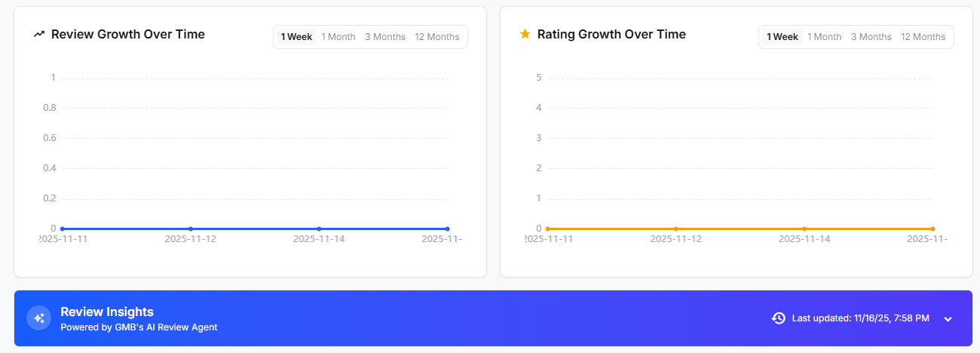Click the 2025-11-12 point on Review chart
Viewport: 980px width, 353px height.
(191, 229)
